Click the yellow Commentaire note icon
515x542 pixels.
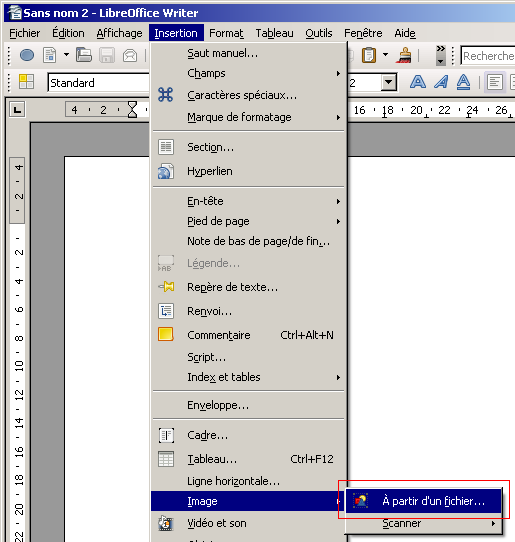[x=166, y=335]
